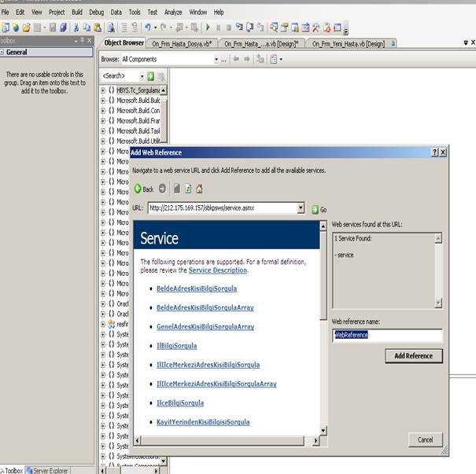Viewport: 476px width, 474px height.
Task: Click the Find in Files icon
Action: 111,28
